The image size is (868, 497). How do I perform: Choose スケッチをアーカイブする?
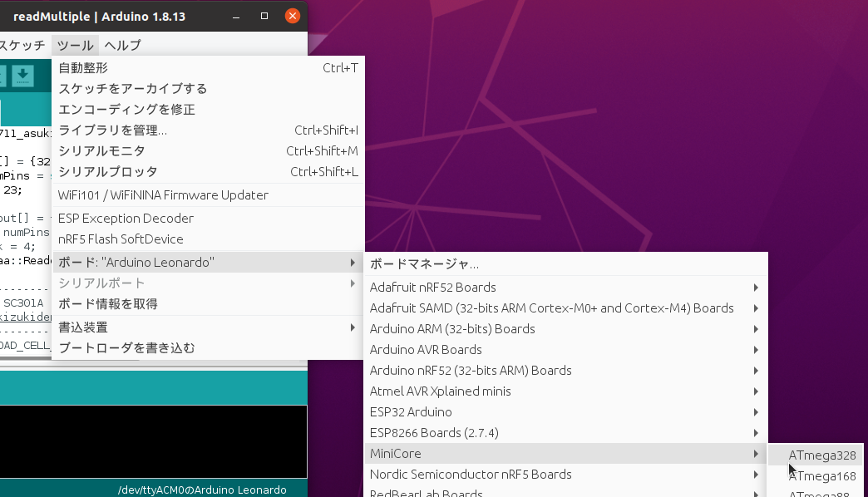click(x=208, y=89)
